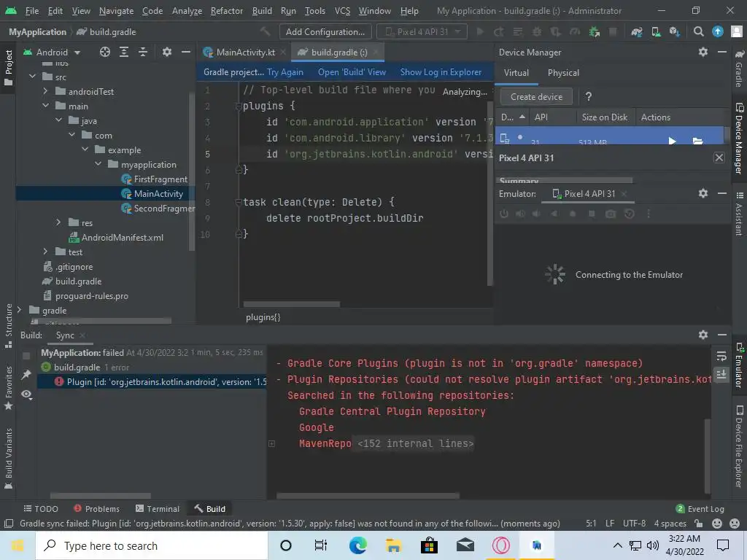Screen dimensions: 747x560
Task: Switch to the Physical devices tab
Action: pos(563,73)
